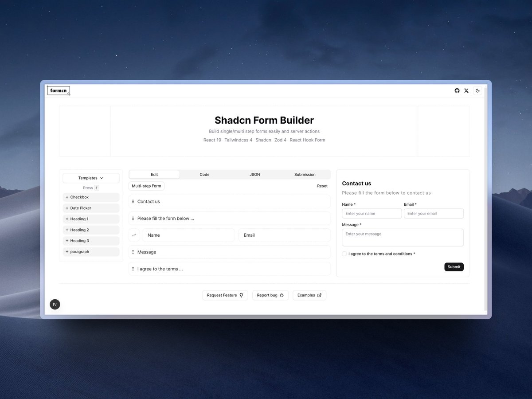This screenshot has width=532, height=399.
Task: Focus the 'Enter your name' input
Action: [372, 214]
